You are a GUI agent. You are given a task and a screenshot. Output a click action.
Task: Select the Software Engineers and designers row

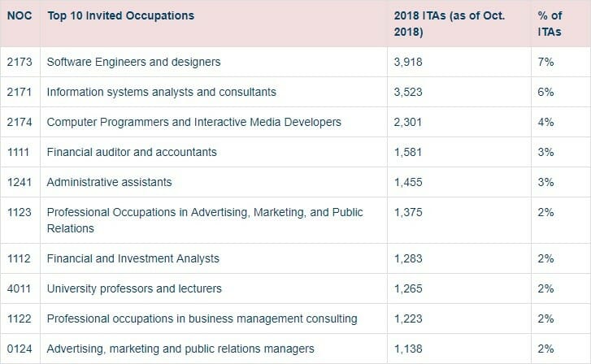point(133,62)
